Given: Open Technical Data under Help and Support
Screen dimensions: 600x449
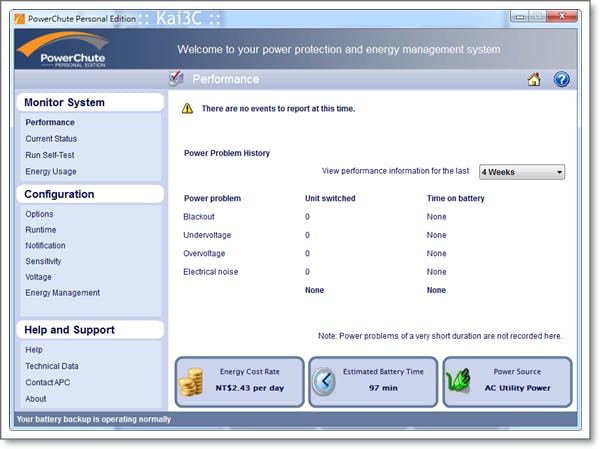Looking at the screenshot, I should point(52,366).
